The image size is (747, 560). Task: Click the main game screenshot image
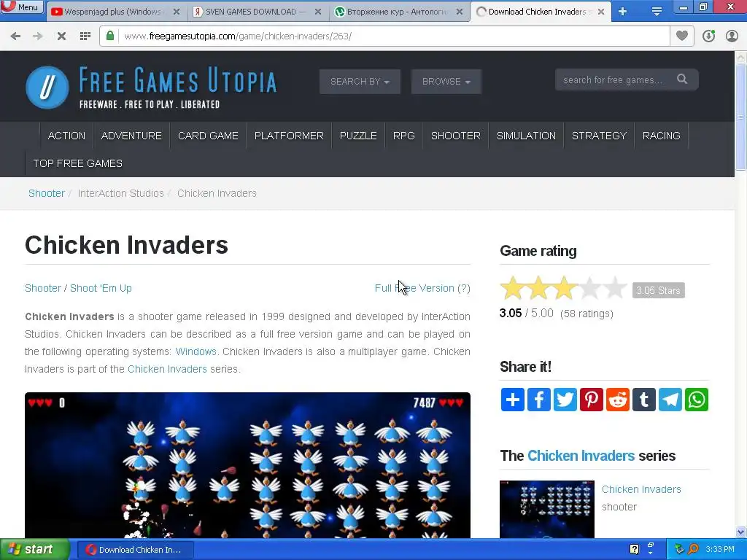(x=248, y=465)
